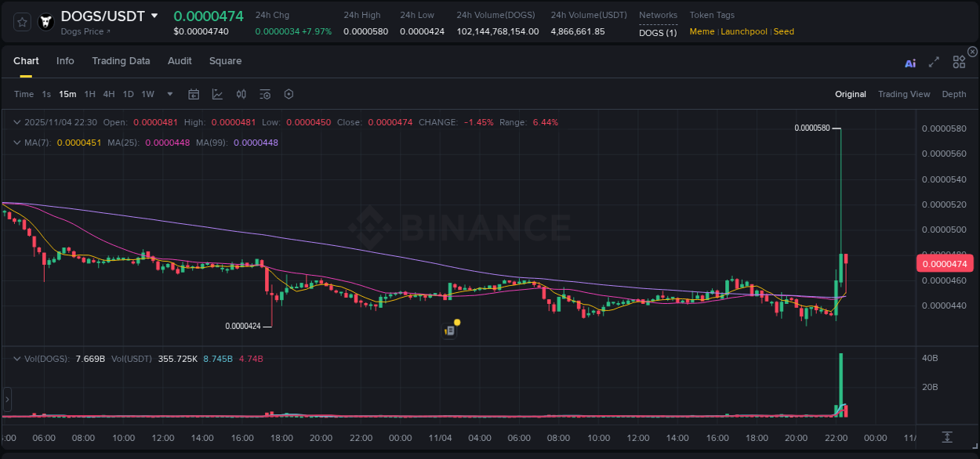Open the widgets layout panel icon
The image size is (980, 459).
959,61
